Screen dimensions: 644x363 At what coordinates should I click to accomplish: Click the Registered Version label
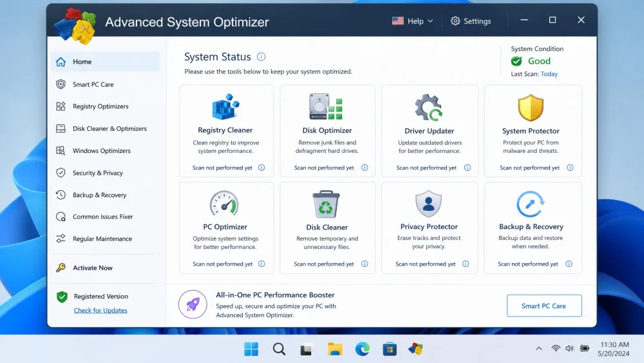(101, 297)
